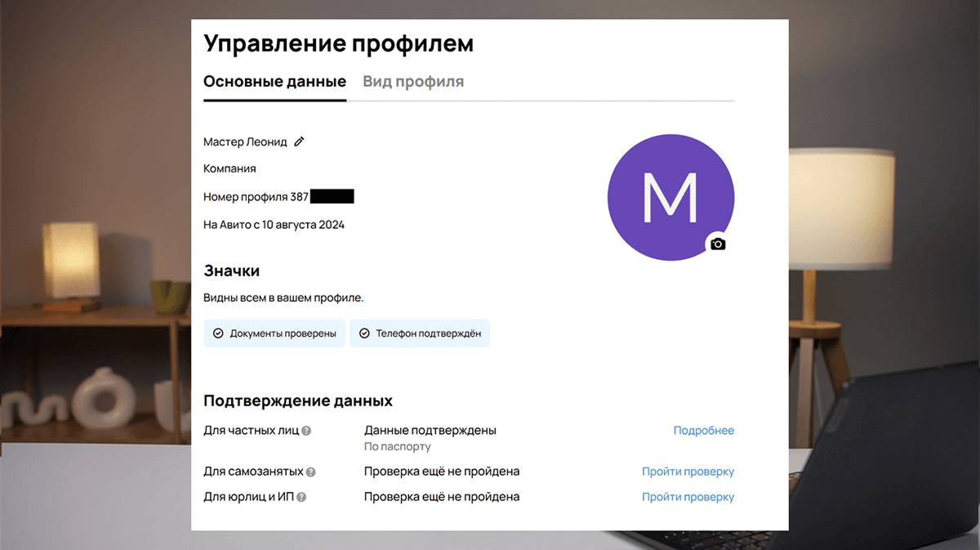980x550 pixels.
Task: Click На Авито с 10 августа 2024
Action: click(274, 225)
